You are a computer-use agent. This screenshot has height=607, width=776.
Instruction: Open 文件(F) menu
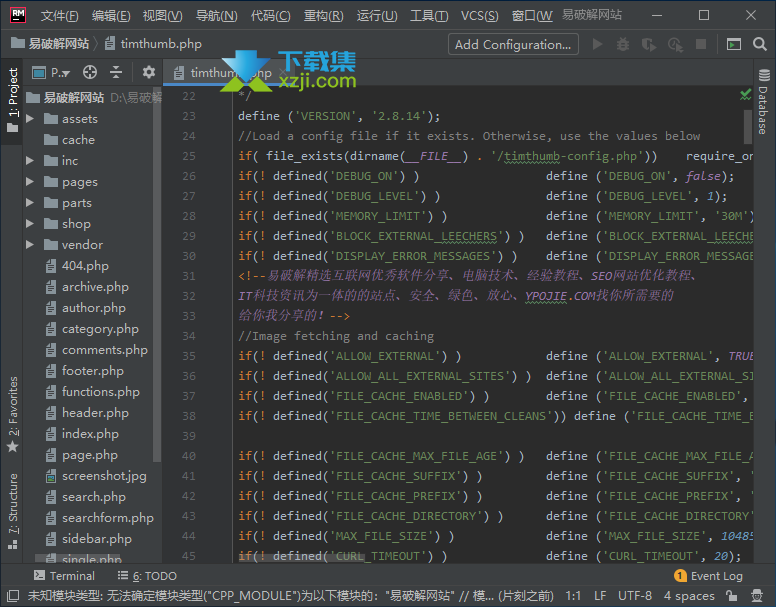59,16
